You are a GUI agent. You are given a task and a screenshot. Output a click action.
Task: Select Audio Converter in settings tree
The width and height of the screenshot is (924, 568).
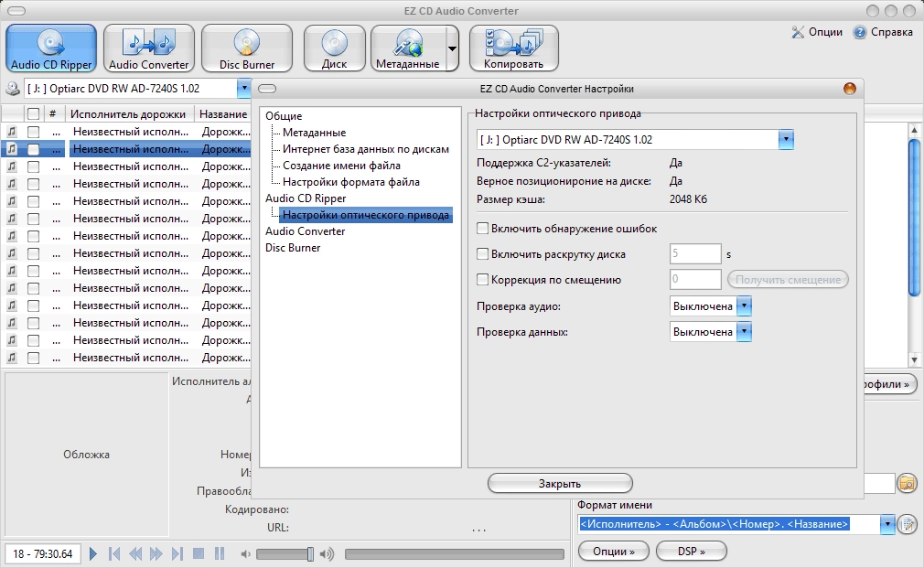click(x=306, y=231)
